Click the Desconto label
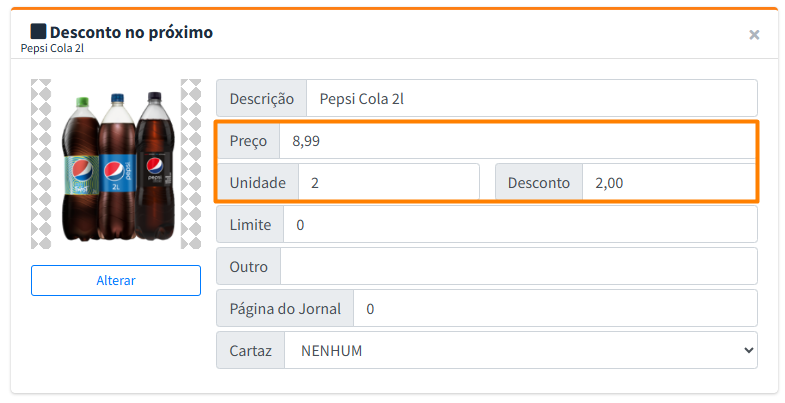785x403 pixels. pos(539,183)
